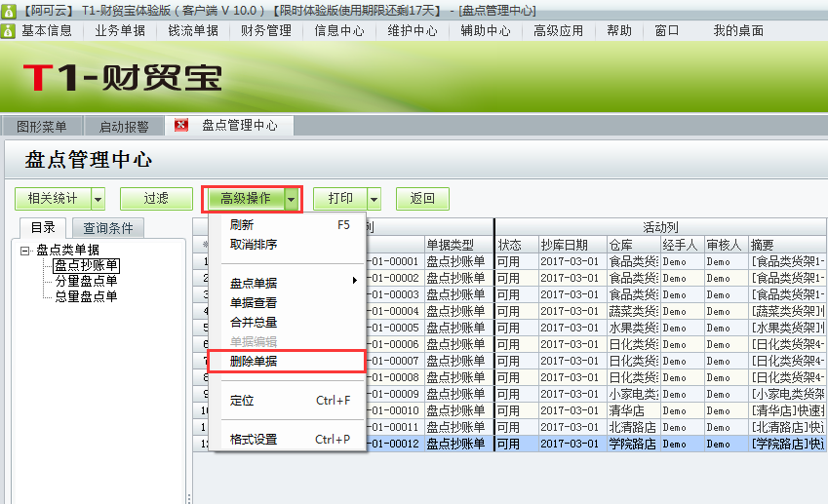Screen dimensions: 828x504
Task: Click the 高级操作 button
Action: click(245, 199)
